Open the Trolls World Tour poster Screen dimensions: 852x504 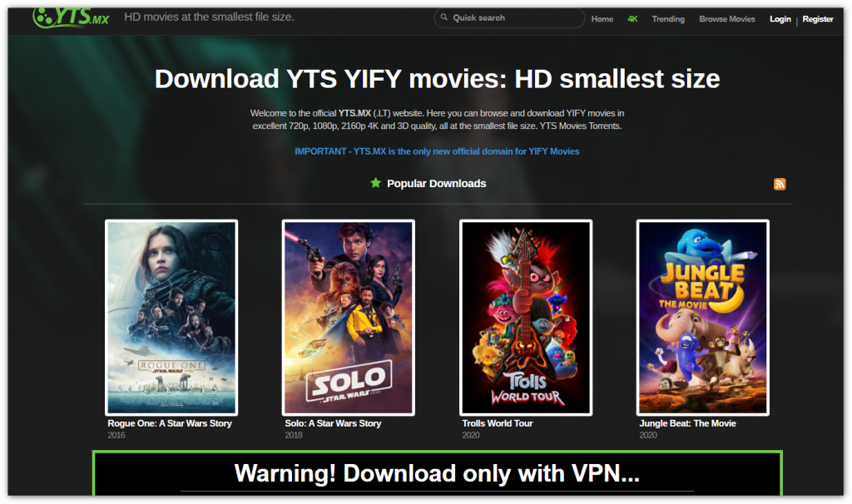tap(526, 318)
